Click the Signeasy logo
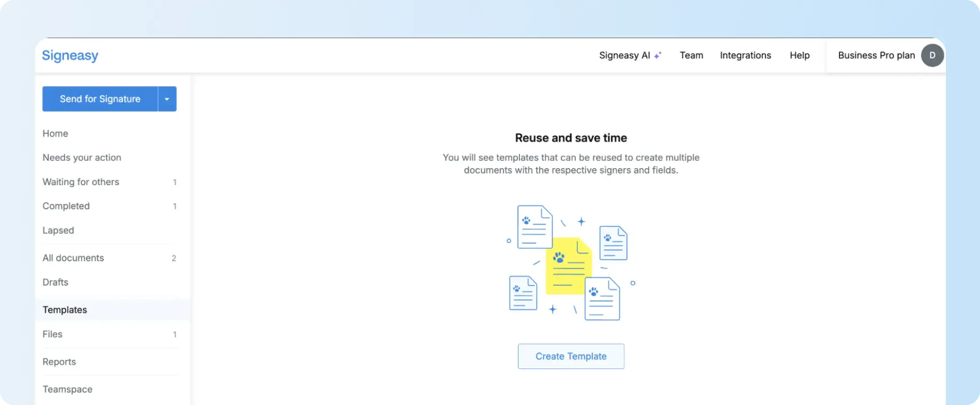Viewport: 980px width, 405px height. click(x=70, y=56)
